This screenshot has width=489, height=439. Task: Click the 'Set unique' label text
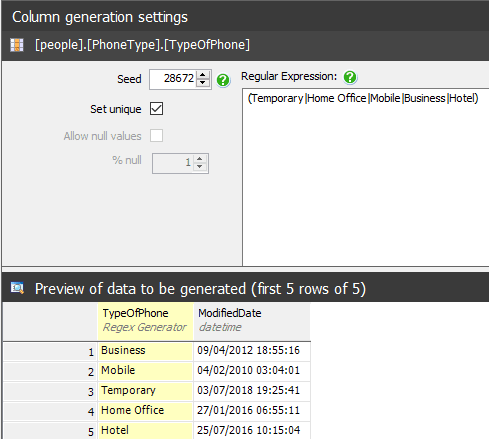pyautogui.click(x=116, y=109)
